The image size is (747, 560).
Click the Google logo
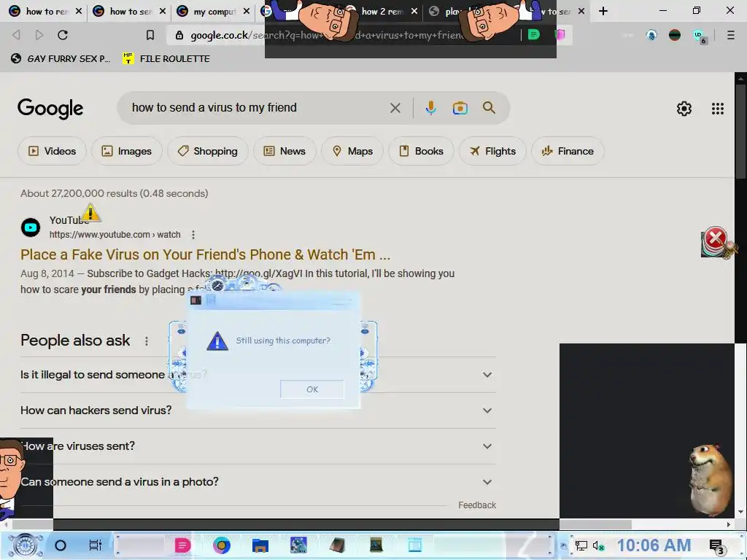[50, 109]
